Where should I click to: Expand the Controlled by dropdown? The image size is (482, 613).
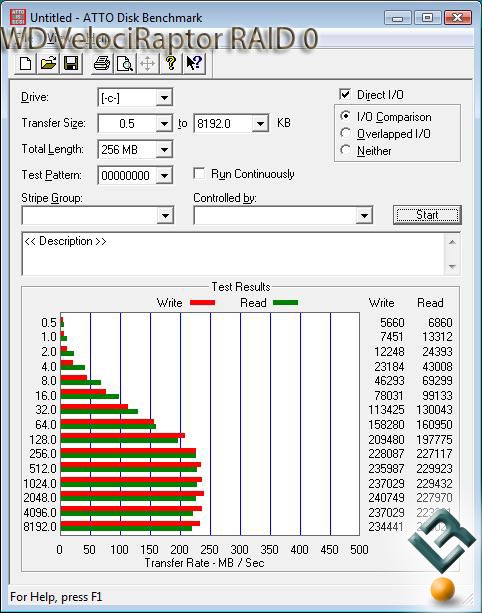[x=364, y=215]
